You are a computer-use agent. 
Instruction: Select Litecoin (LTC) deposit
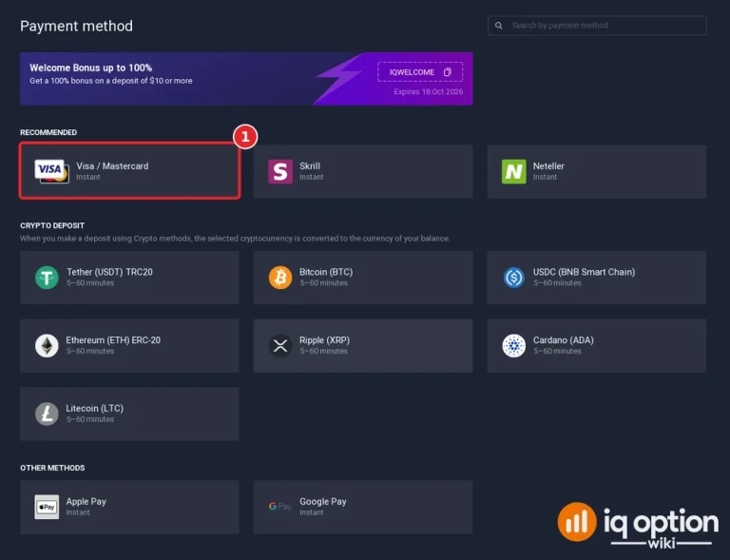pyautogui.click(x=129, y=414)
